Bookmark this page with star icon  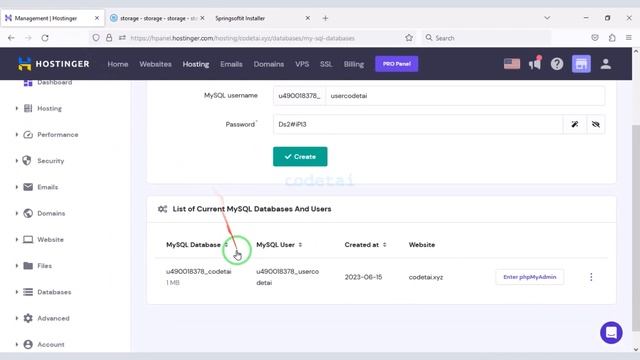coord(409,38)
